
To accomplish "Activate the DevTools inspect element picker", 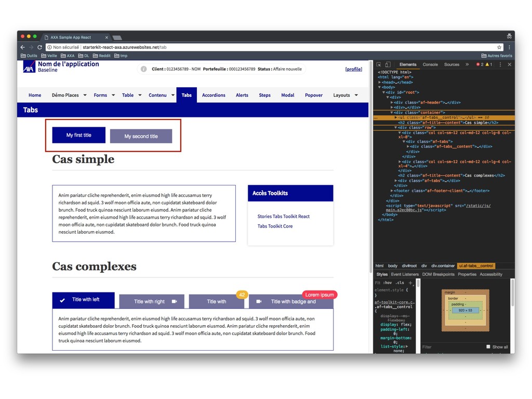I will tap(379, 64).
